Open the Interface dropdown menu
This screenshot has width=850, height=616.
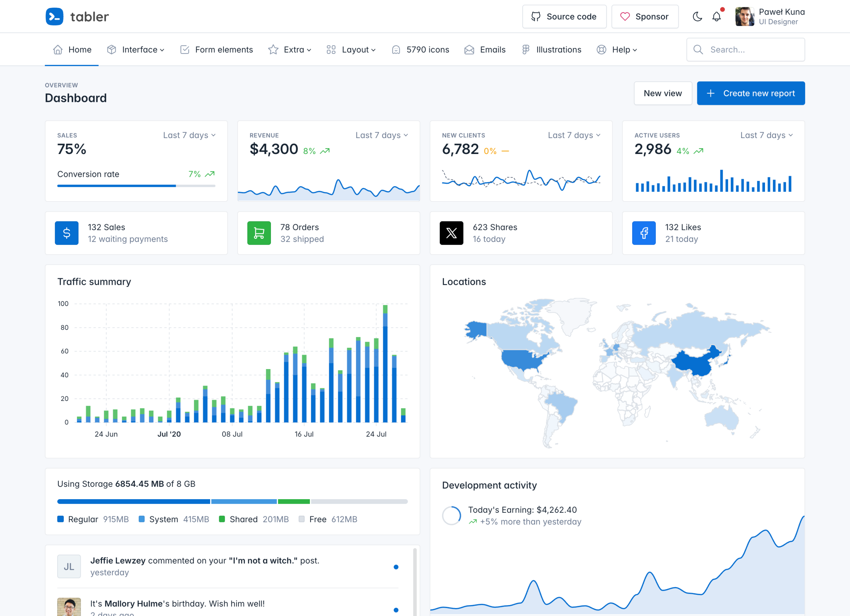(139, 49)
